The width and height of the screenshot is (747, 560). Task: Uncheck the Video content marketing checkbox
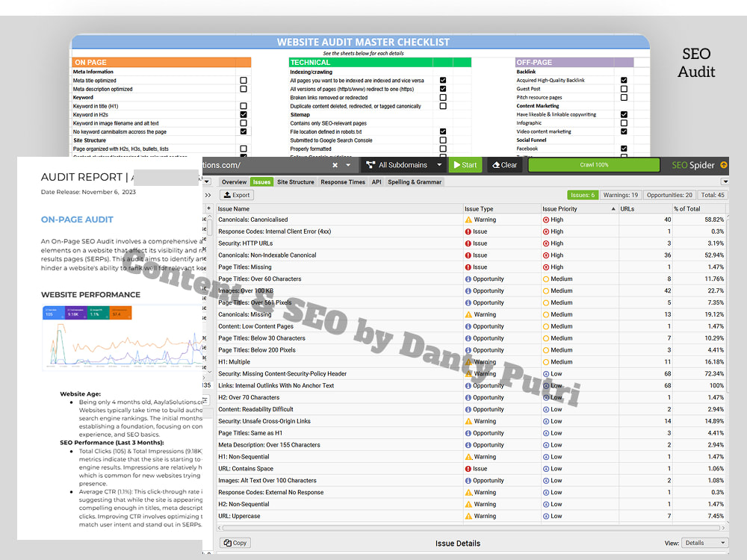tap(624, 131)
